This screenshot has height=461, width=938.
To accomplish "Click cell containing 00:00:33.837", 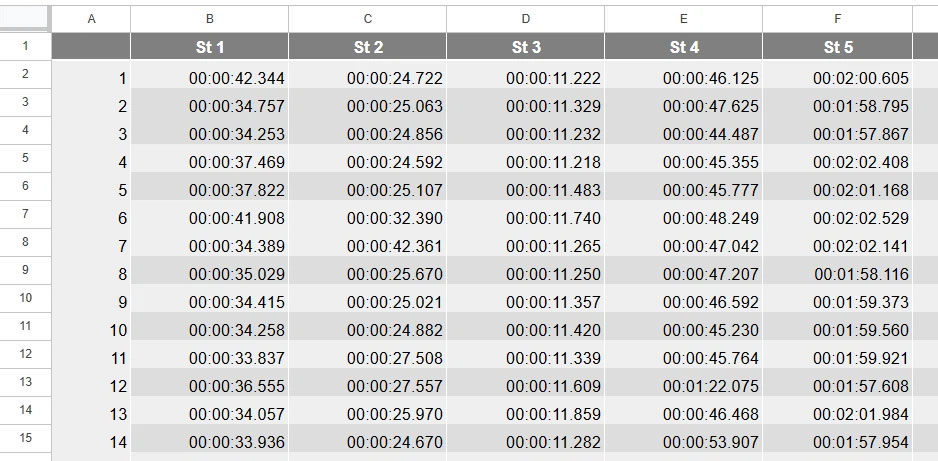I will tap(236, 358).
